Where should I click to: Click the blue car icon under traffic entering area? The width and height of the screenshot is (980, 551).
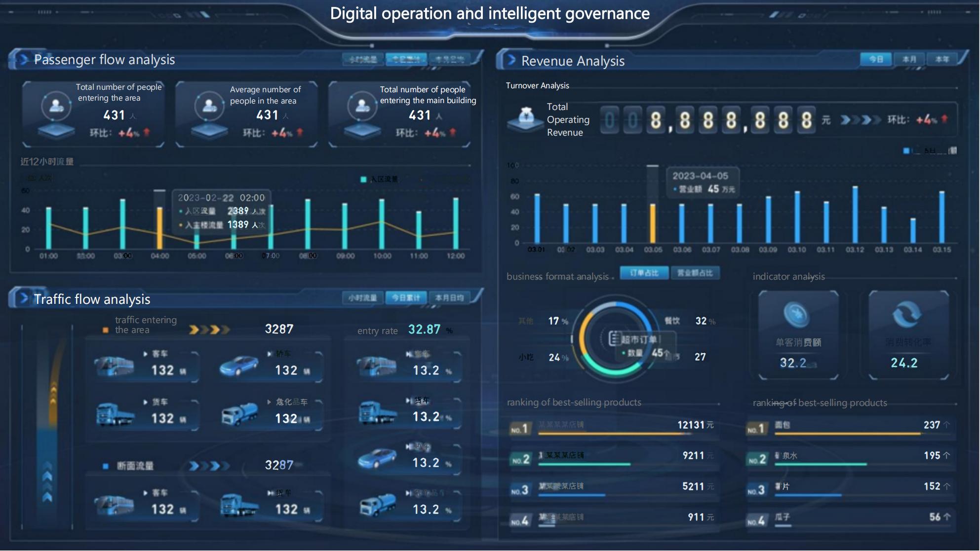pos(239,366)
